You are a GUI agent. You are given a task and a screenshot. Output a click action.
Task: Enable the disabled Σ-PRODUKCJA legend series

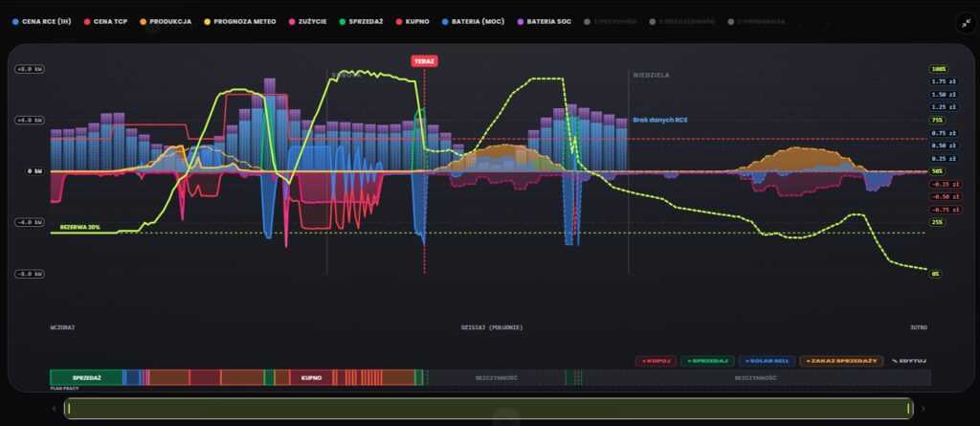[756, 21]
